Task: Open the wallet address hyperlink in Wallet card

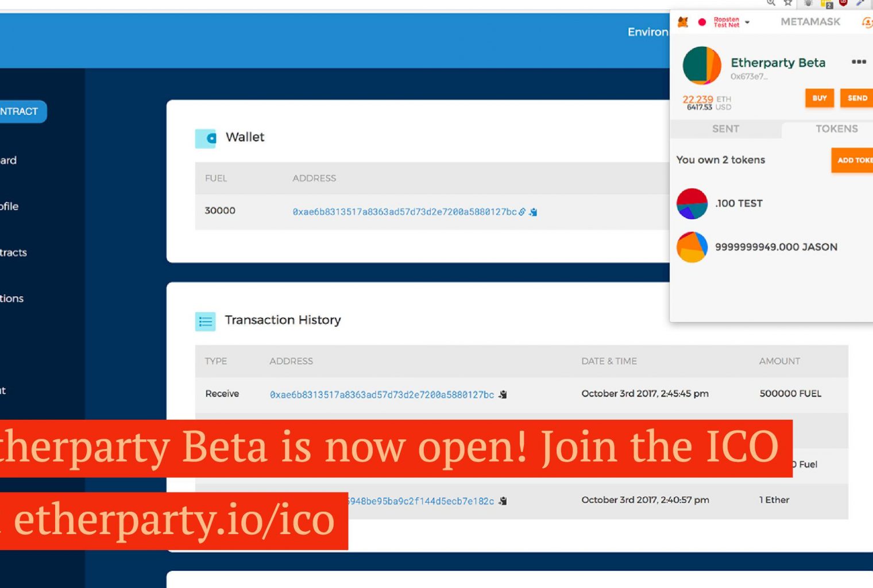Action: coord(404,212)
